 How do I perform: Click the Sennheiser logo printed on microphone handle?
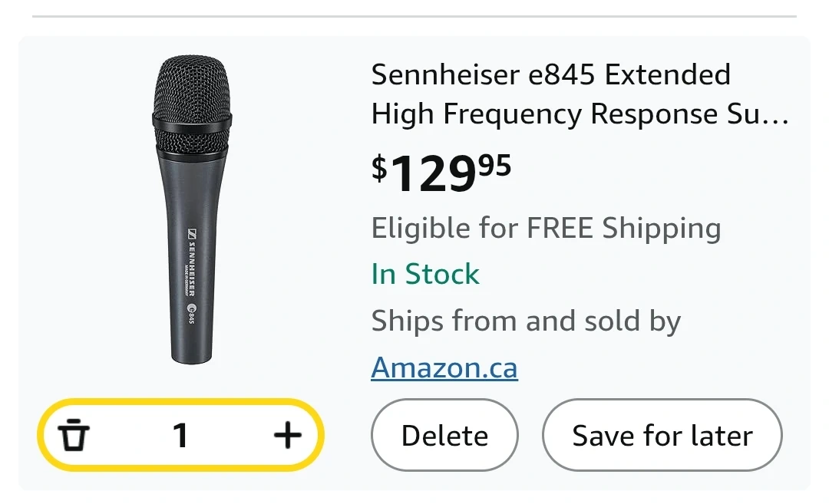click(x=193, y=262)
